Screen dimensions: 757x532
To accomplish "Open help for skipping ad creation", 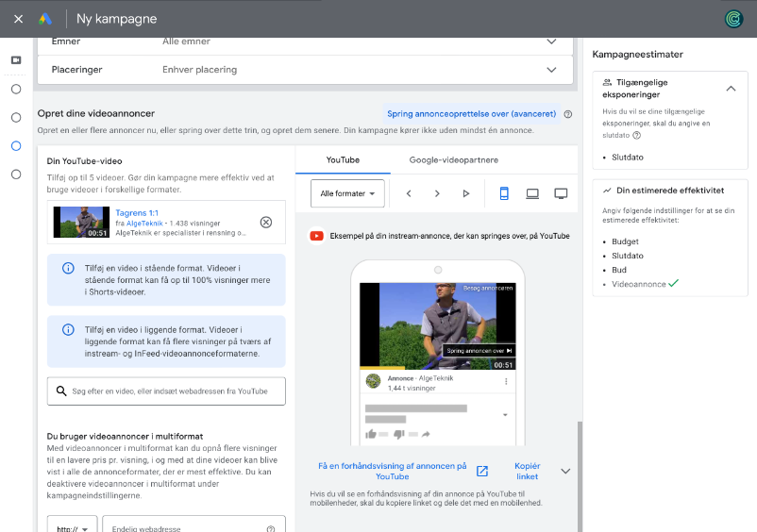I will (x=568, y=114).
